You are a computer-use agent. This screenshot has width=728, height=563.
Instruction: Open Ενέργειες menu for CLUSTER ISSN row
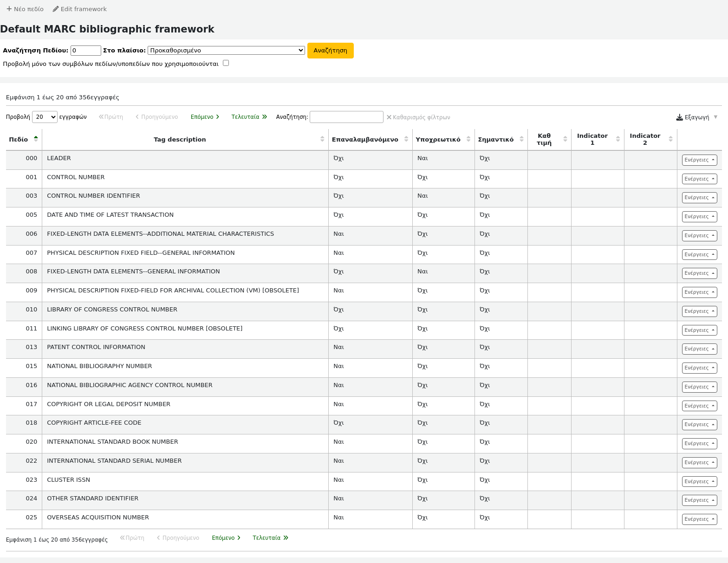(x=699, y=482)
